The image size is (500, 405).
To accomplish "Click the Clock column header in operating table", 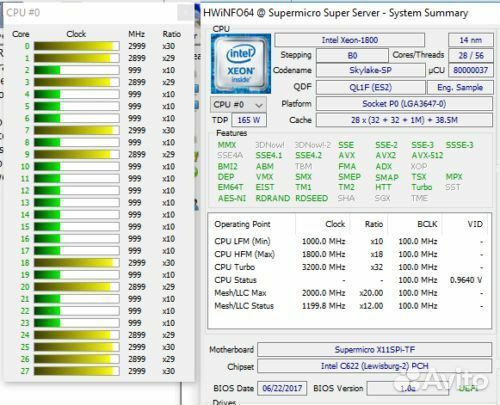I will coord(335,224).
